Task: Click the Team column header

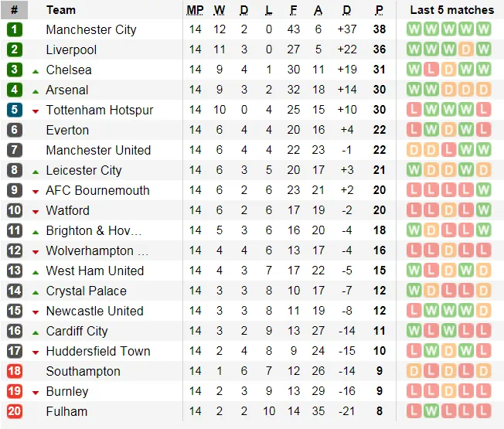Action: click(61, 10)
